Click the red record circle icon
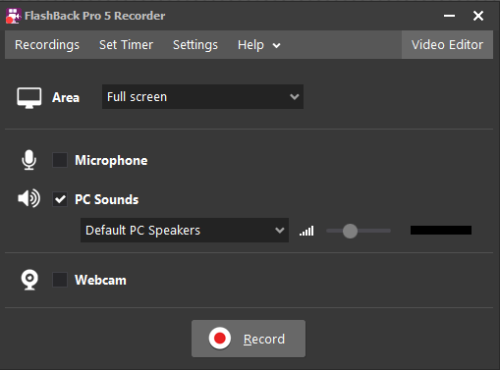Screen dimensions: 500x370 click(x=220, y=338)
